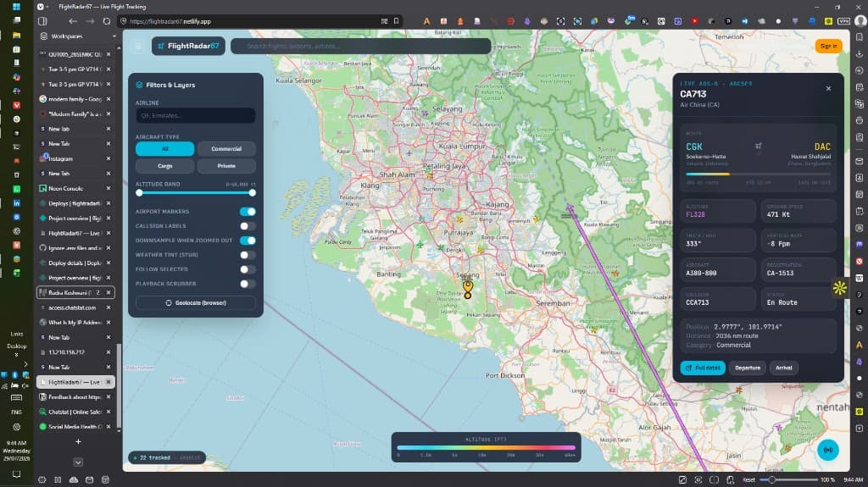Add a new tab with plus button
This screenshot has height=487, width=868.
point(78,441)
